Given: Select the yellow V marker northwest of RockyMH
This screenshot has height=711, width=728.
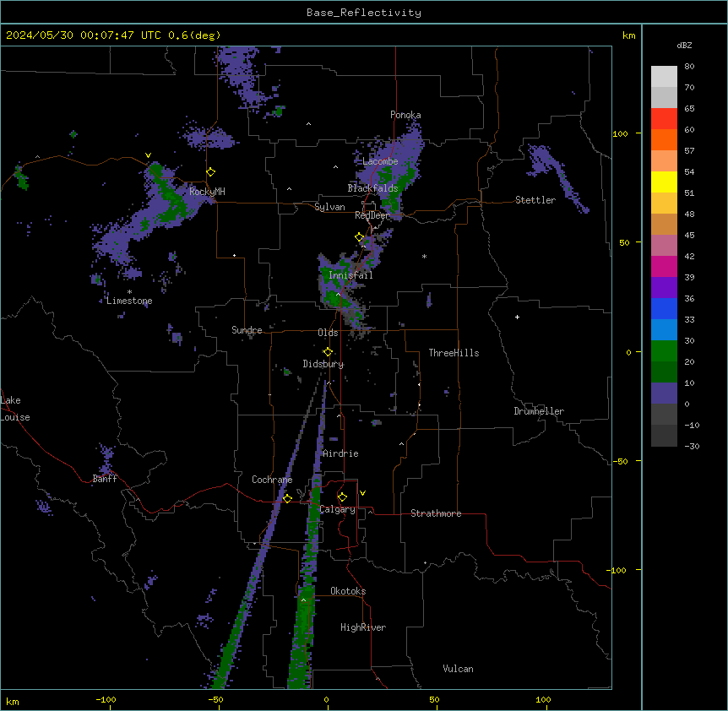Looking at the screenshot, I should coord(148,155).
